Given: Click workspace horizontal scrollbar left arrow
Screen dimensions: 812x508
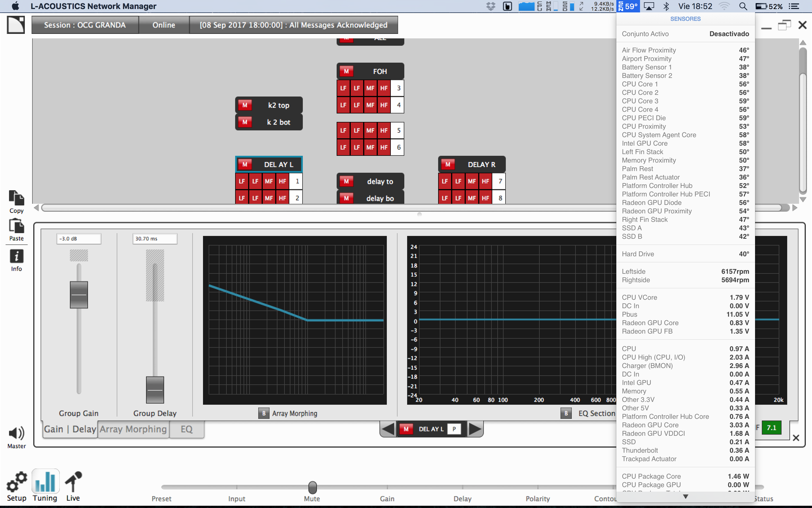Looking at the screenshot, I should pyautogui.click(x=36, y=208).
